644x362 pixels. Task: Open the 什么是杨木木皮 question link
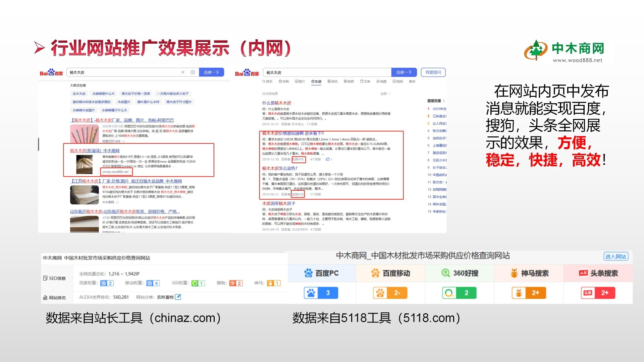(277, 103)
